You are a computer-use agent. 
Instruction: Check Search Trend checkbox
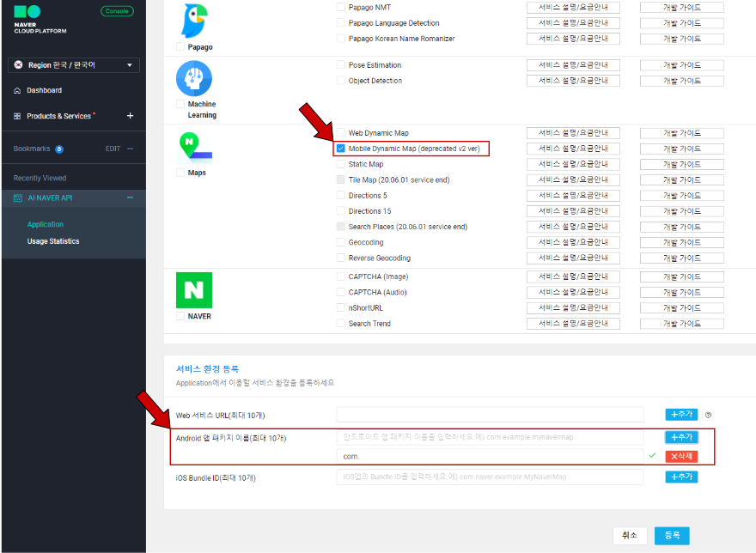click(341, 323)
